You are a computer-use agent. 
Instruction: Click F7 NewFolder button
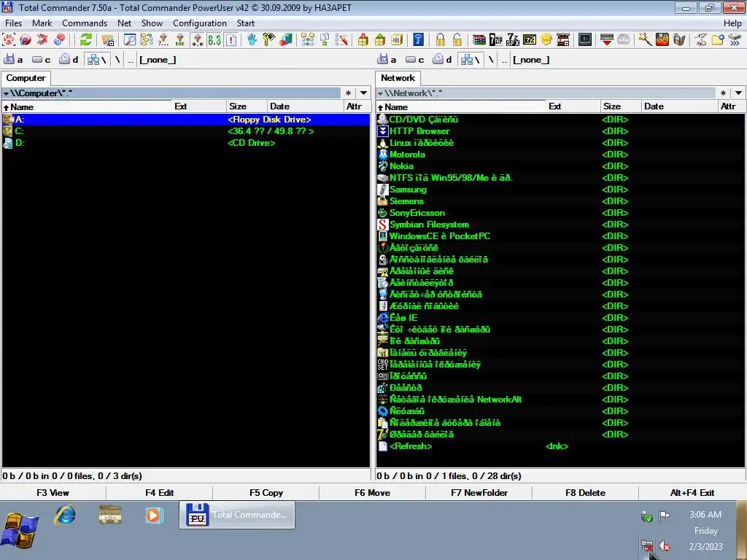[x=479, y=492]
